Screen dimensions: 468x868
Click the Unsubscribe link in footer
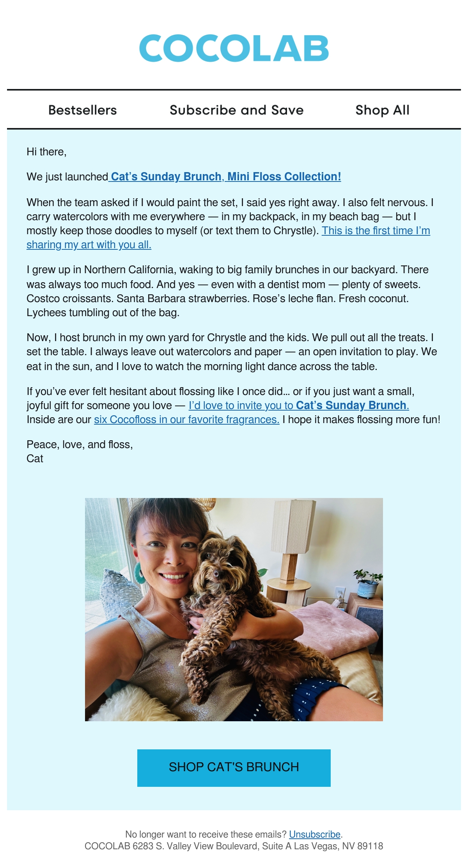coord(315,834)
